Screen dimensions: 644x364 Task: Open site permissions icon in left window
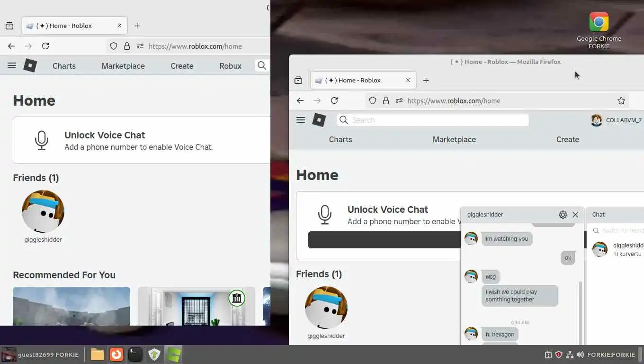[x=140, y=46]
